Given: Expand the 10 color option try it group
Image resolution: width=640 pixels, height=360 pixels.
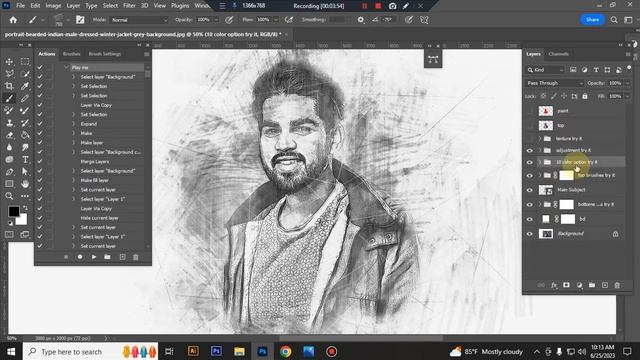Looking at the screenshot, I should click(x=540, y=162).
